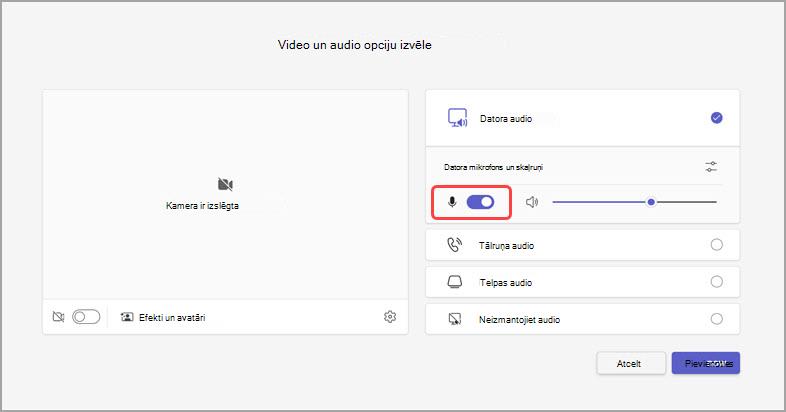Click the Kamera ir izslēgta text
The width and height of the screenshot is (786, 412).
pos(203,205)
